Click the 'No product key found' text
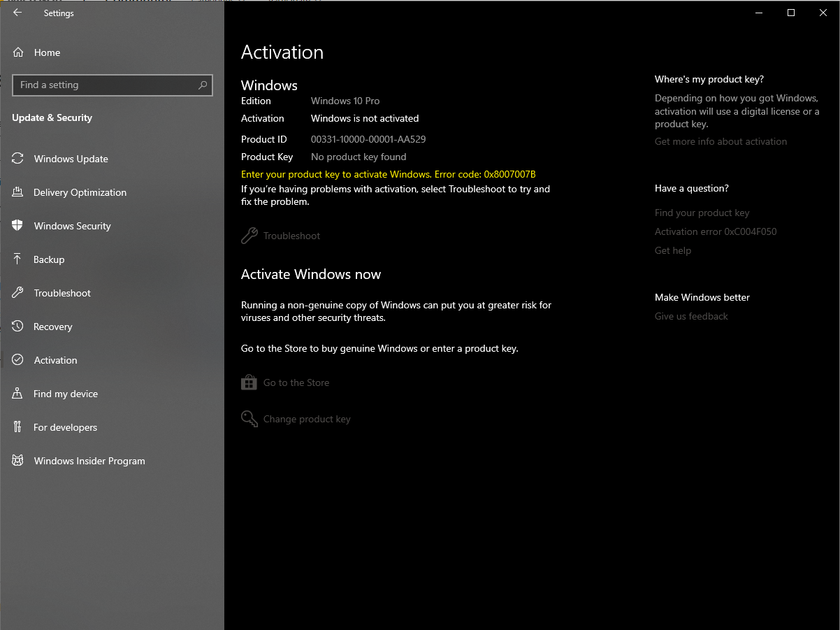The image size is (840, 630). [x=359, y=157]
